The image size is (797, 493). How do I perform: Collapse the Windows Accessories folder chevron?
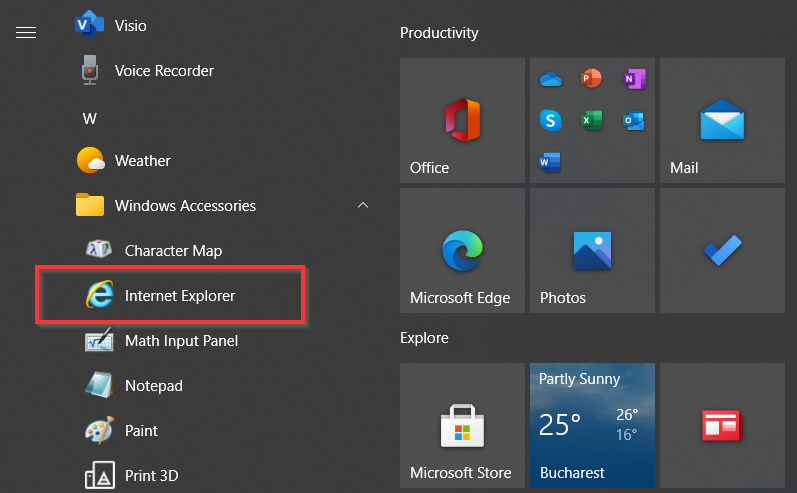click(362, 206)
